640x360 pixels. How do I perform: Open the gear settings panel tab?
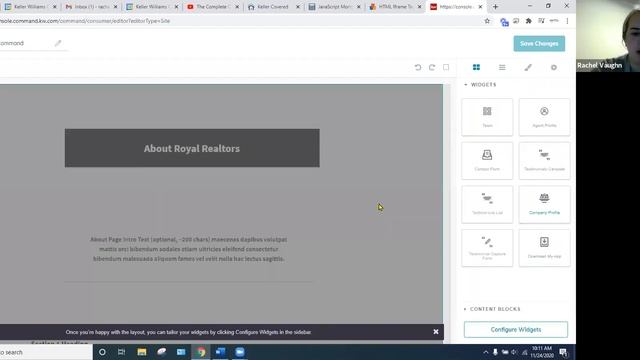554,67
